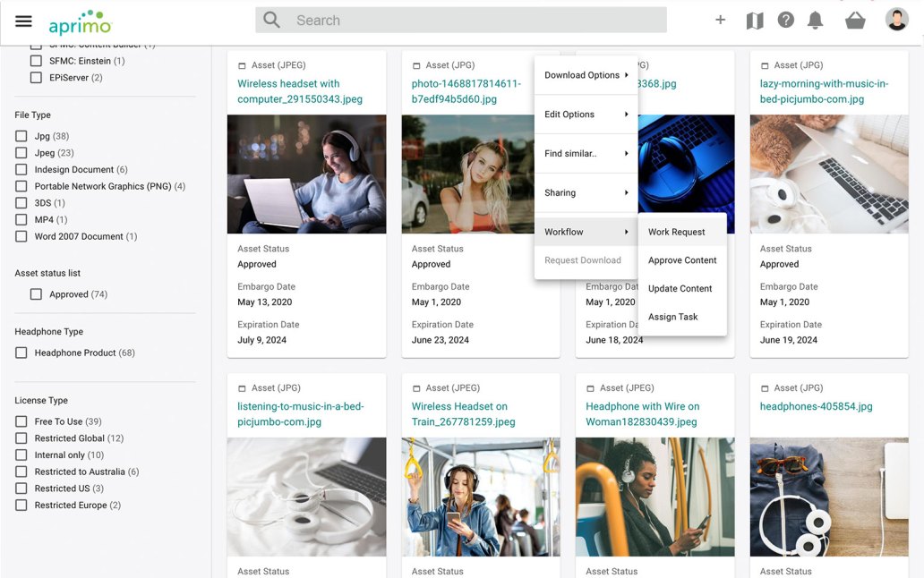This screenshot has width=924, height=578.
Task: Expand the Download Options submenu
Action: 586,75
